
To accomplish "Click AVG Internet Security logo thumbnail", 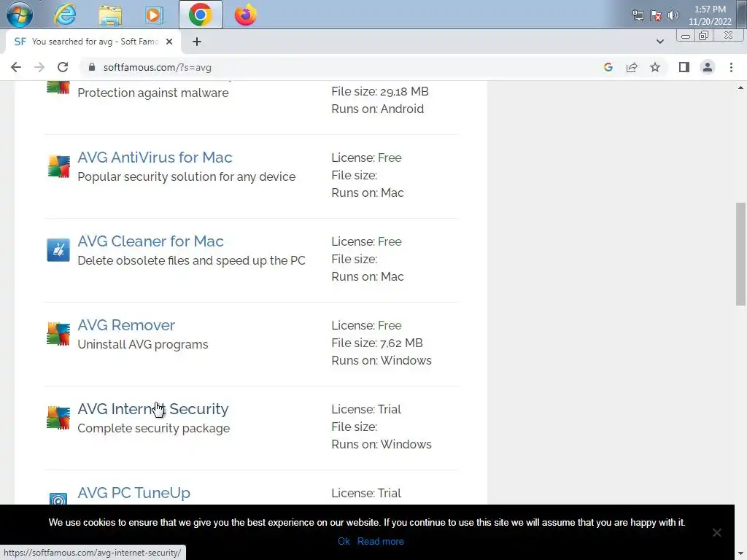I will coord(58,418).
